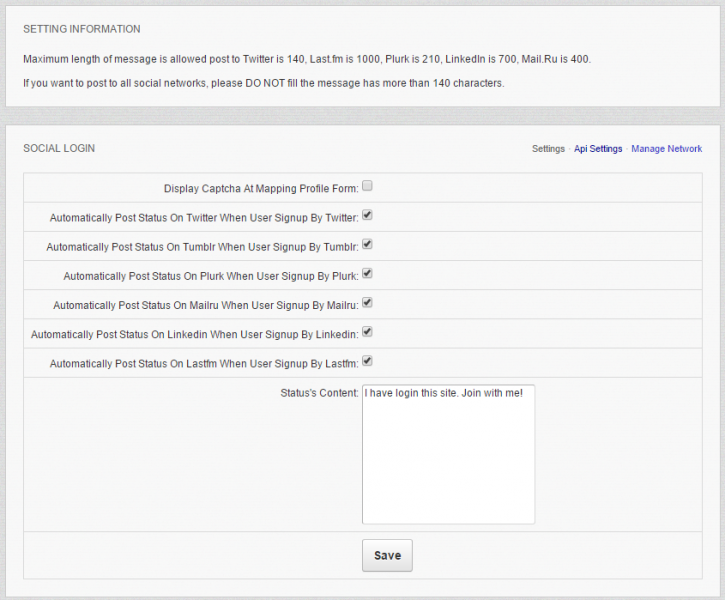Enable Display Captcha At Mapping Profile Form checkbox
This screenshot has height=600, width=725.
(367, 186)
